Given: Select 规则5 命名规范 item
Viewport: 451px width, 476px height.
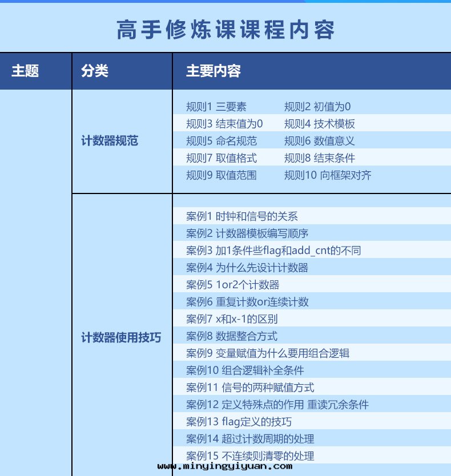Looking at the screenshot, I should tap(222, 141).
